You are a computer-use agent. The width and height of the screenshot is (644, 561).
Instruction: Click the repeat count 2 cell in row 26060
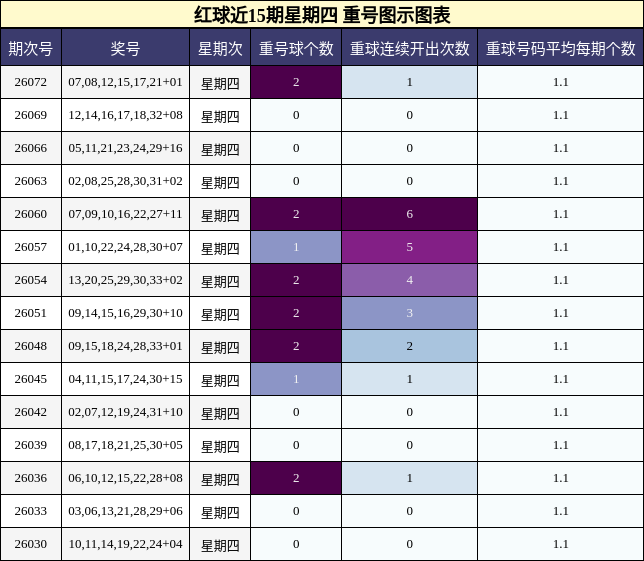point(296,214)
